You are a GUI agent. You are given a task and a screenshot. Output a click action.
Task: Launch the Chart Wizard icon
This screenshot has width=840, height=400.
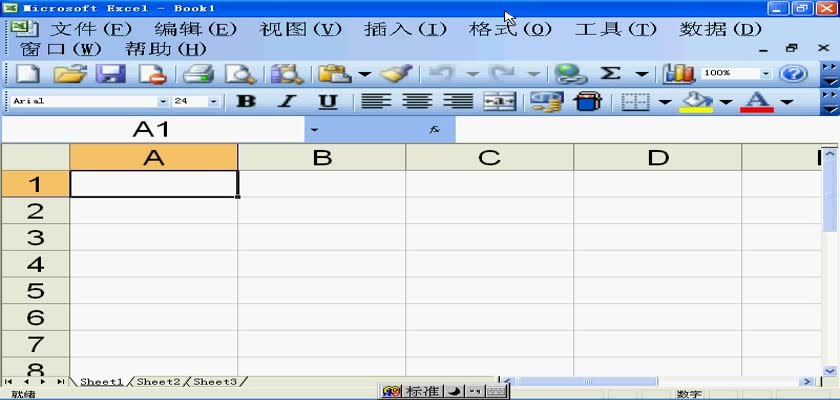coord(679,74)
